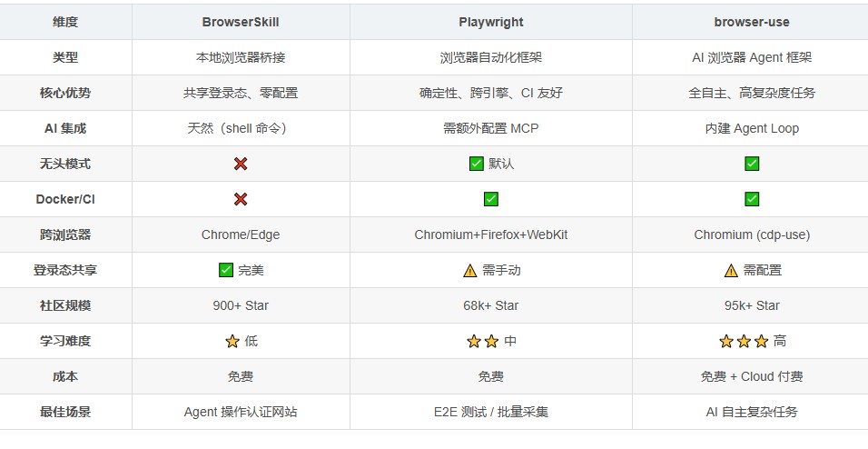Click green checkmark beside 完美

(x=226, y=270)
